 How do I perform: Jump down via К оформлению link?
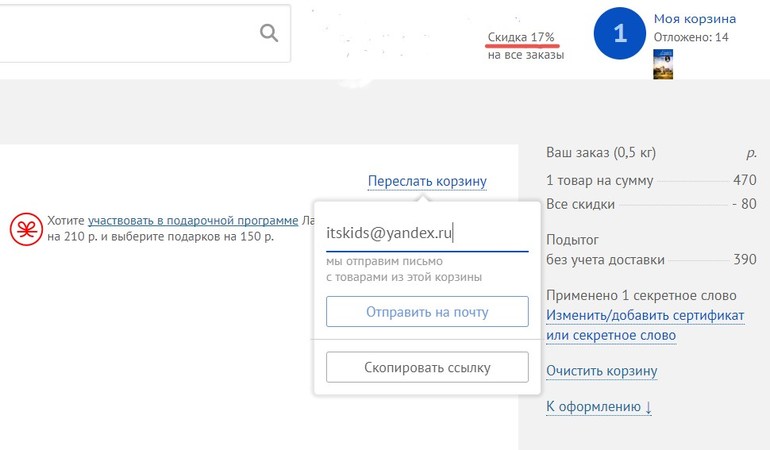point(598,406)
